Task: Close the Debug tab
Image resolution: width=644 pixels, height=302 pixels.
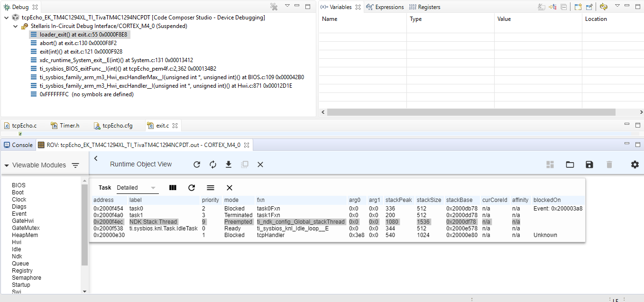Action: [x=35, y=7]
